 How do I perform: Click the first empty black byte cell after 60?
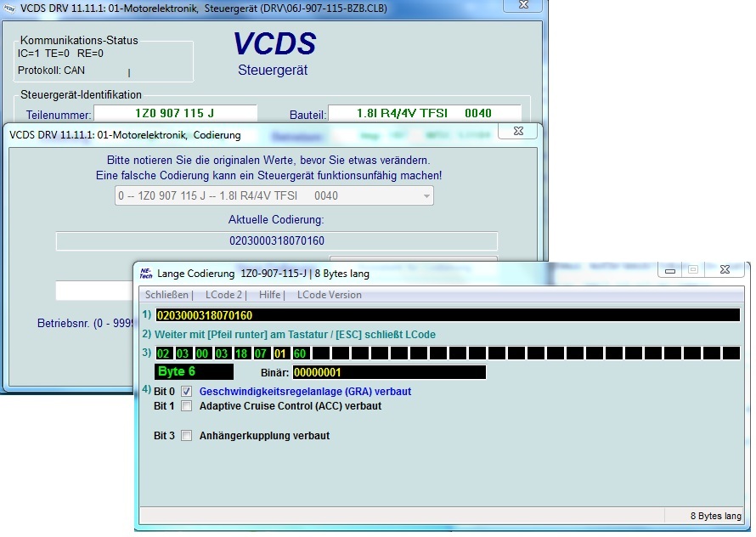[321, 353]
